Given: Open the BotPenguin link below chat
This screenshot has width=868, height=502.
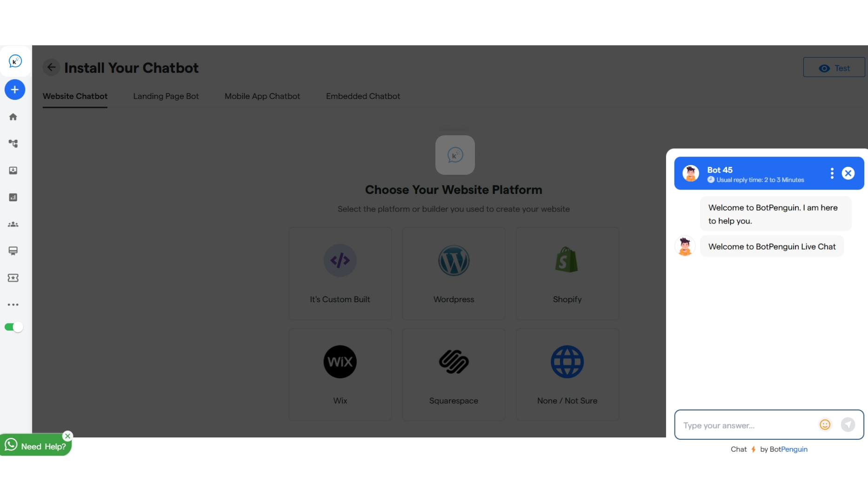Looking at the screenshot, I should 788,449.
